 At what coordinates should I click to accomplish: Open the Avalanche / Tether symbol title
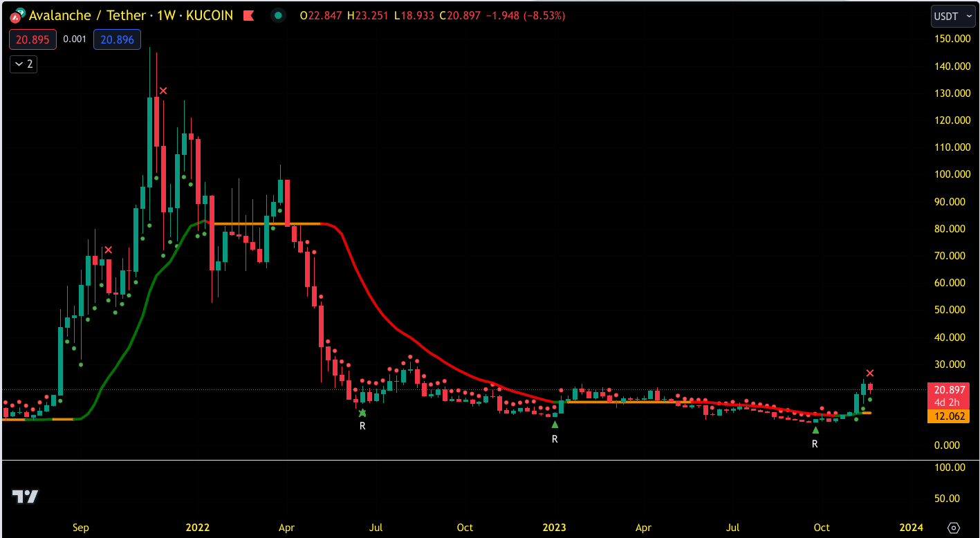pos(132,15)
